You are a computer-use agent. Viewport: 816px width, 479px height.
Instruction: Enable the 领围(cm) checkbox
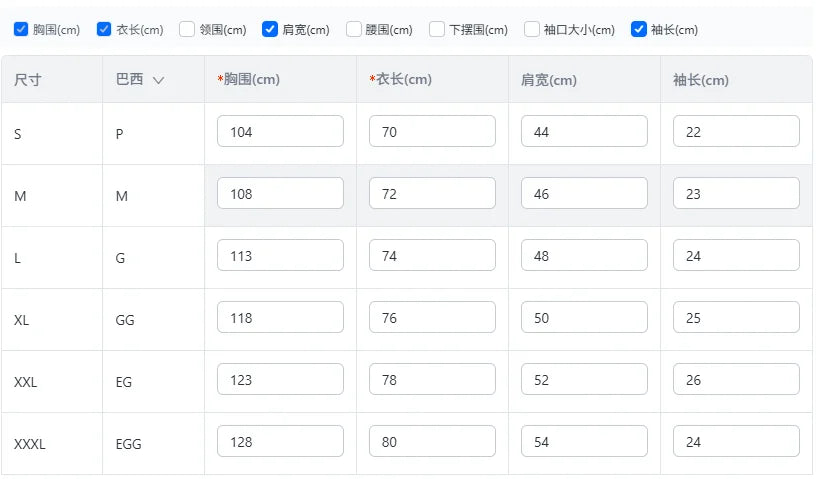(x=187, y=30)
